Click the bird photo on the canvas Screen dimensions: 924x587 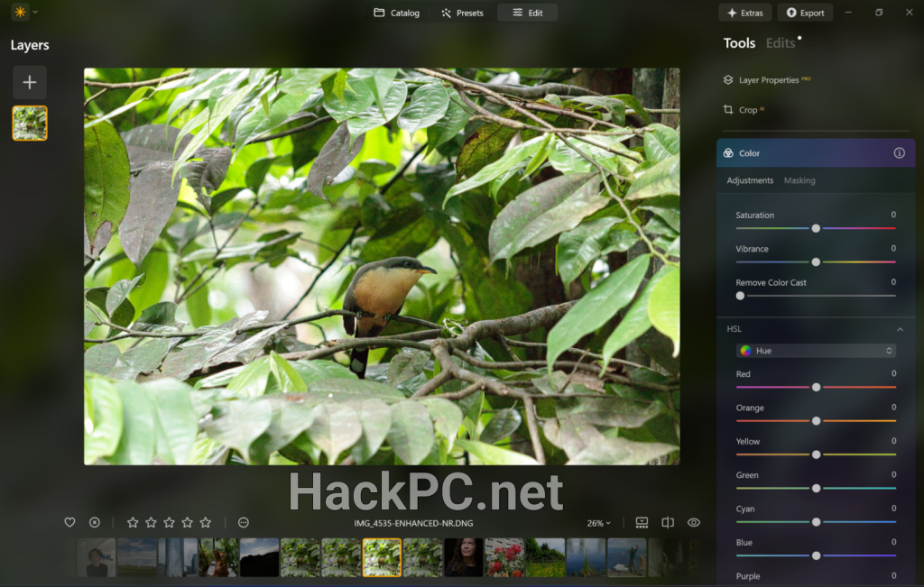pos(382,266)
